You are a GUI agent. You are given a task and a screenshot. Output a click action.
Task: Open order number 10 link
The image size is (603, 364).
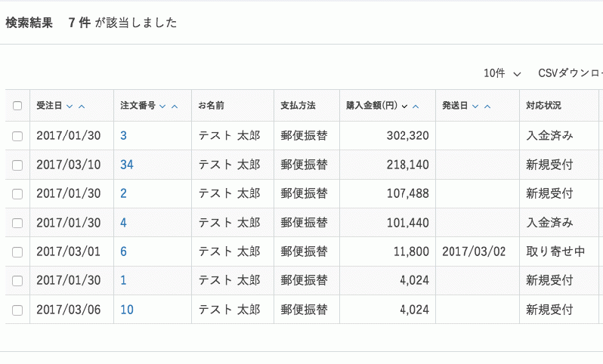click(127, 310)
